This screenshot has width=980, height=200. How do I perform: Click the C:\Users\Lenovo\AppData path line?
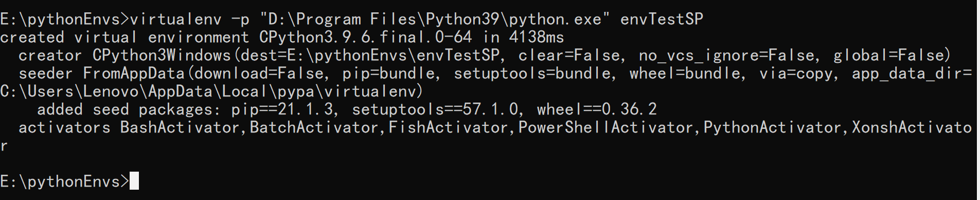[x=211, y=92]
